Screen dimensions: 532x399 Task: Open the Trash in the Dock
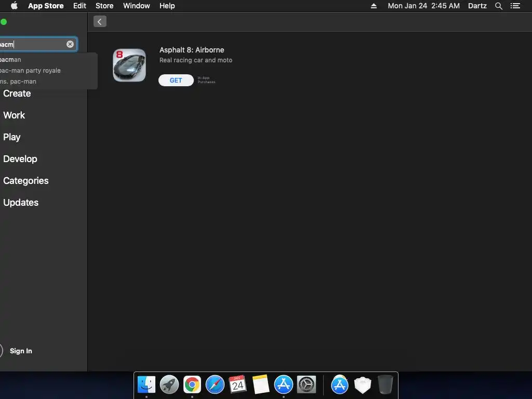(x=385, y=385)
